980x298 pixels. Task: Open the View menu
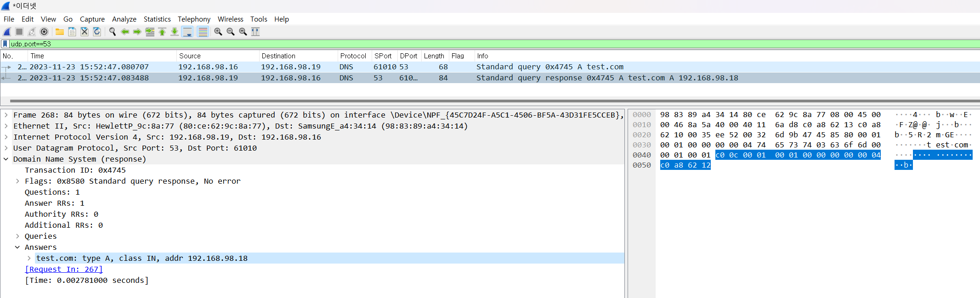48,19
